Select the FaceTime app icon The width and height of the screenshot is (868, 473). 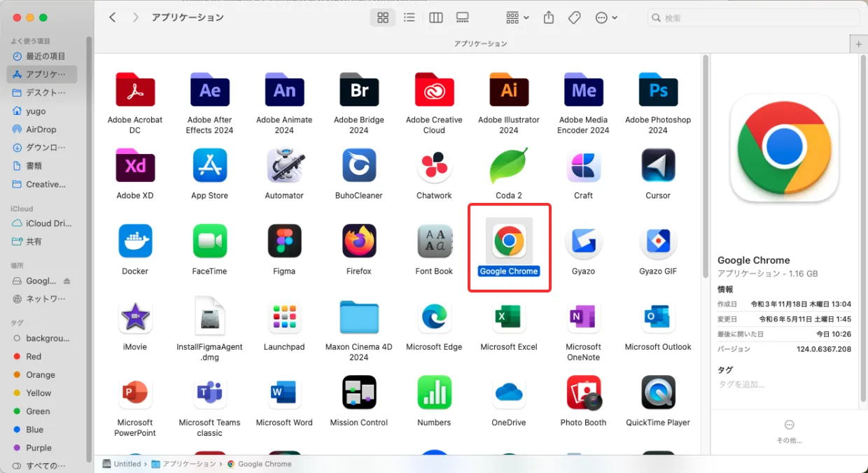210,241
